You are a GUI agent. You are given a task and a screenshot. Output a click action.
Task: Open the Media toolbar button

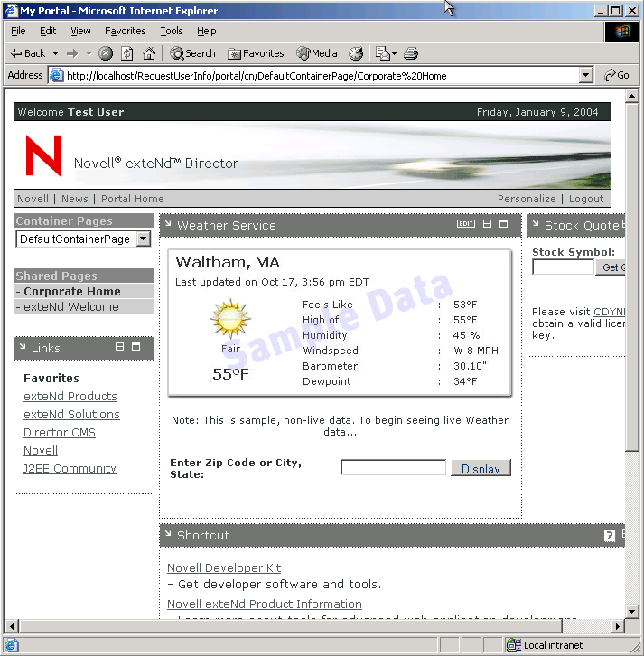pyautogui.click(x=316, y=53)
